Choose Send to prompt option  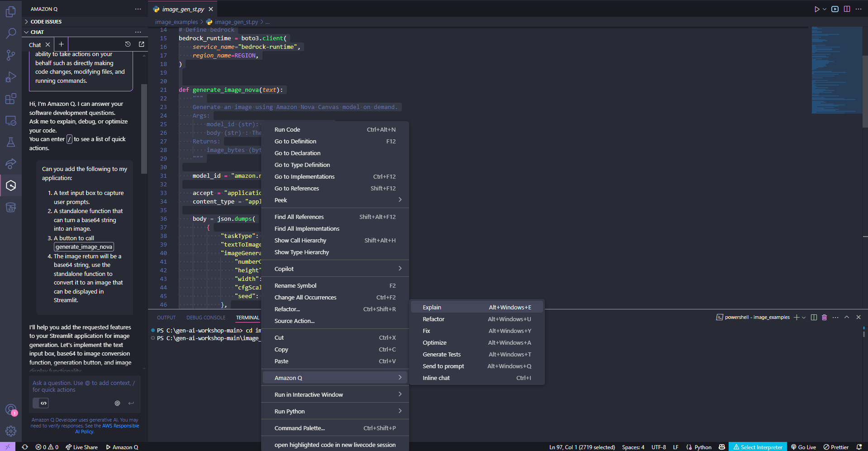point(477,366)
